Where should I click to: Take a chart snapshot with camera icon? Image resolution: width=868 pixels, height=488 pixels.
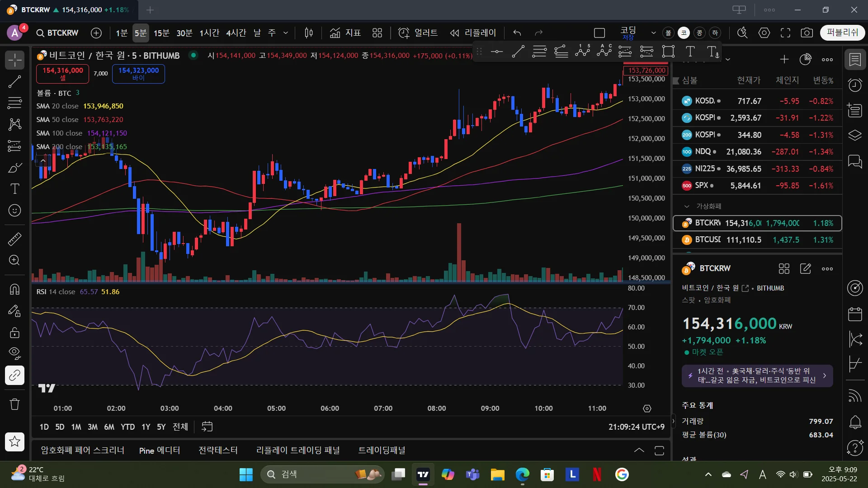[807, 33]
